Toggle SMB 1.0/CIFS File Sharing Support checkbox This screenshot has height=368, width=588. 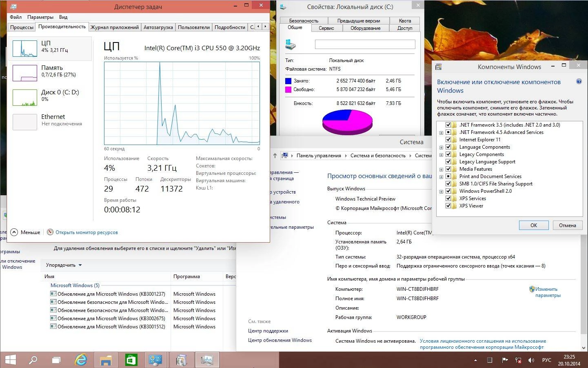(448, 184)
